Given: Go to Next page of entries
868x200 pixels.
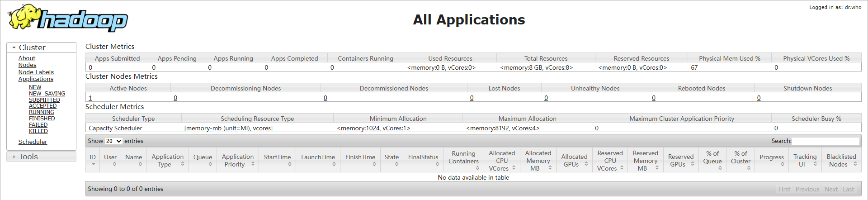Looking at the screenshot, I should coord(831,189).
